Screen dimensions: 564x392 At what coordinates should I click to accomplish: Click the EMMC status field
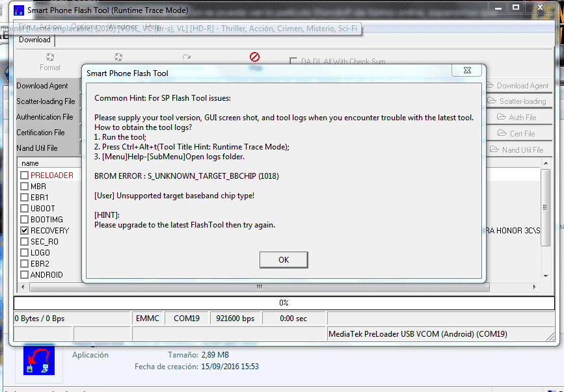pyautogui.click(x=148, y=319)
